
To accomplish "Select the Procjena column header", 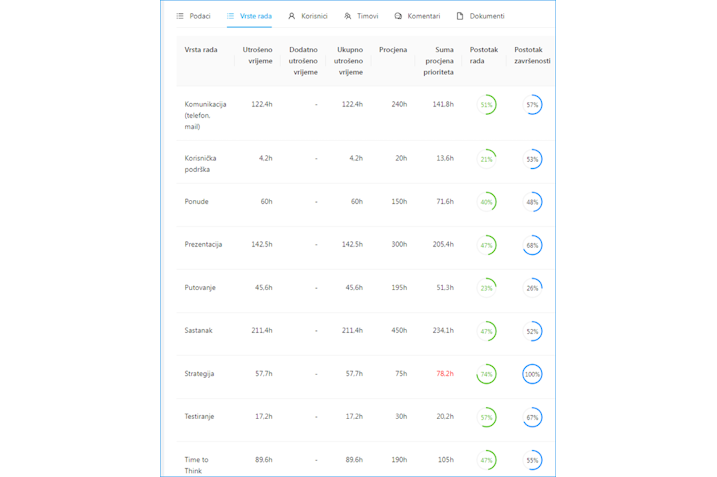I will click(x=393, y=50).
